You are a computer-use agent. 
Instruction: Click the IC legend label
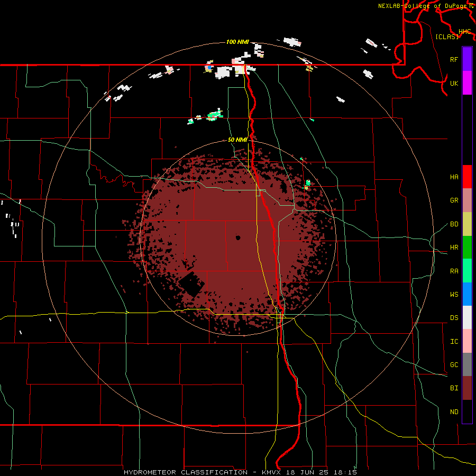454,342
